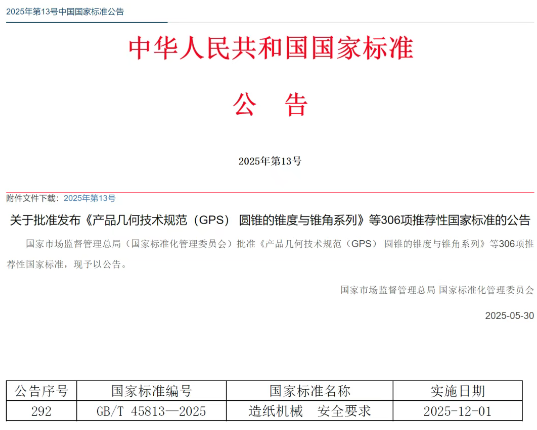
Task: Select the implementation date 2025-12-01
Action: (x=458, y=411)
